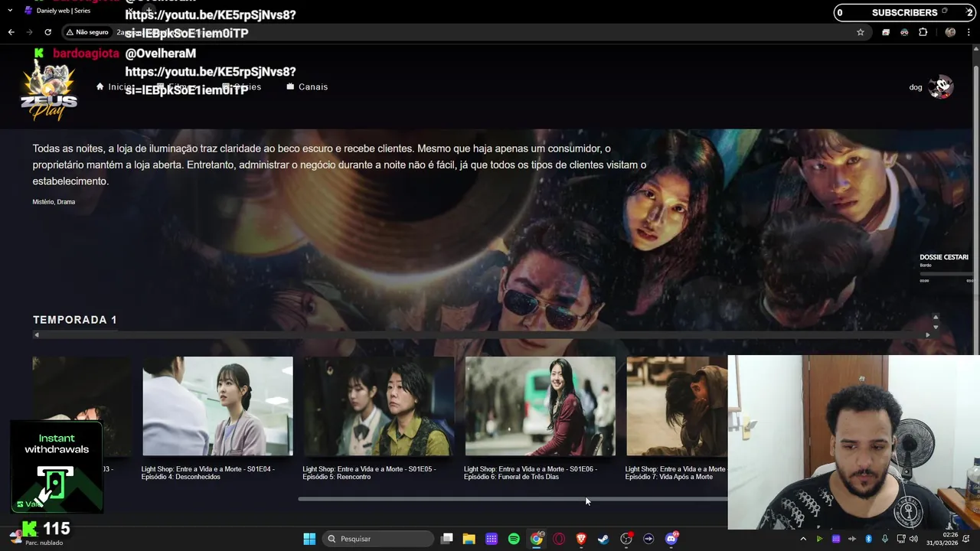Click the DOSSIE CESTARI now-playing widget

point(947,268)
